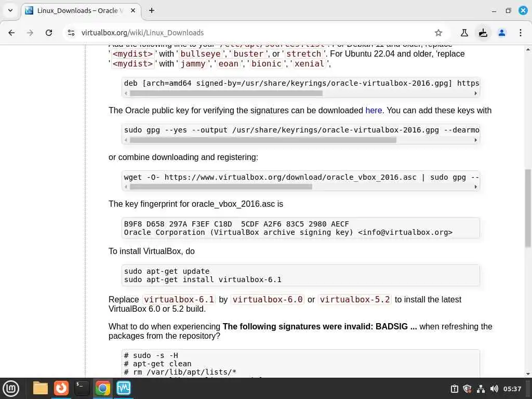The width and height of the screenshot is (532, 399).
Task: Click horizontal scrollbar of sudo gpg code box
Action: [x=263, y=140]
